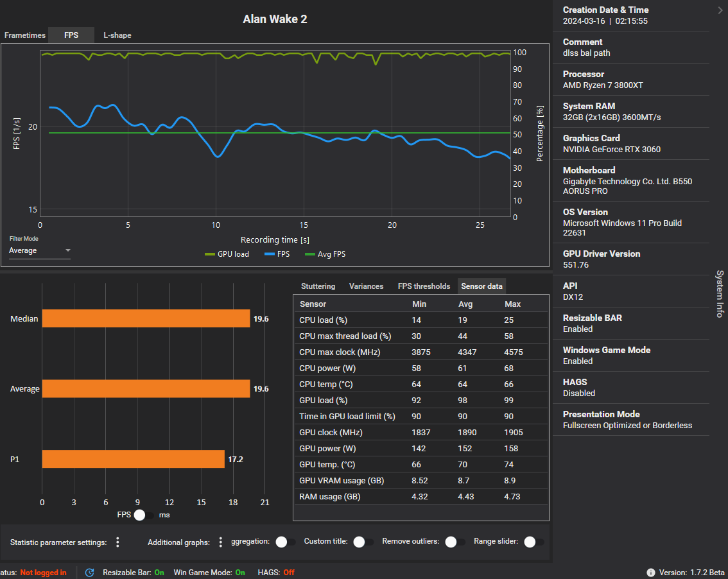Click the System RAM 32GB value
This screenshot has width=728, height=579.
(x=611, y=117)
